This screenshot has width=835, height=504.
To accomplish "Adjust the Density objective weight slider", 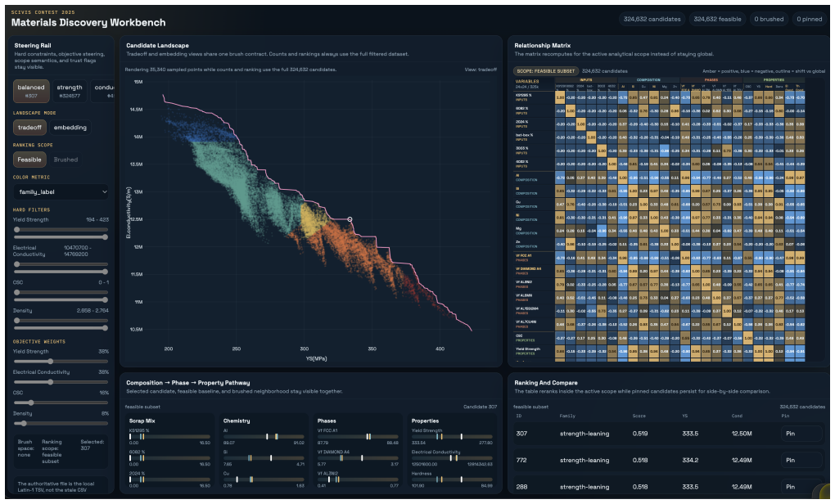I will [61, 424].
